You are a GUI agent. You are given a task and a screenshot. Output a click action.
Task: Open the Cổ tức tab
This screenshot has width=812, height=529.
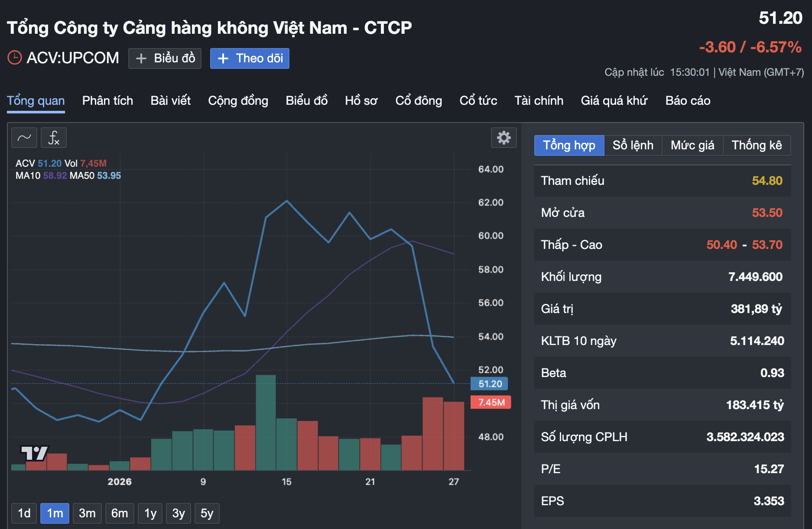tap(478, 101)
